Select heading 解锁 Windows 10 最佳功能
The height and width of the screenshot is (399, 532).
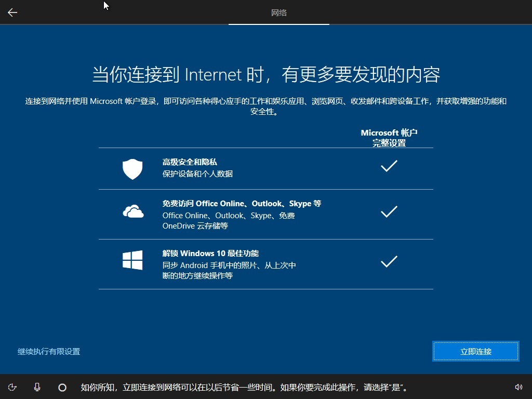tap(210, 254)
